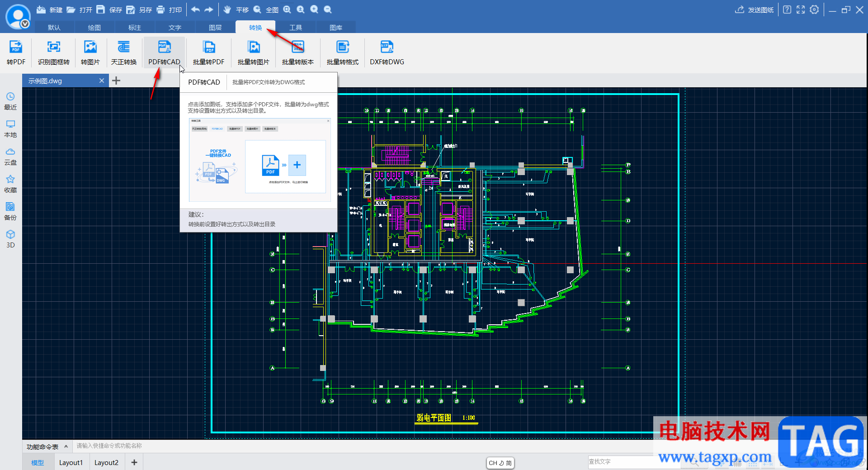Switch to the Layout1 tab
This screenshot has width=868, height=470.
tap(71, 462)
